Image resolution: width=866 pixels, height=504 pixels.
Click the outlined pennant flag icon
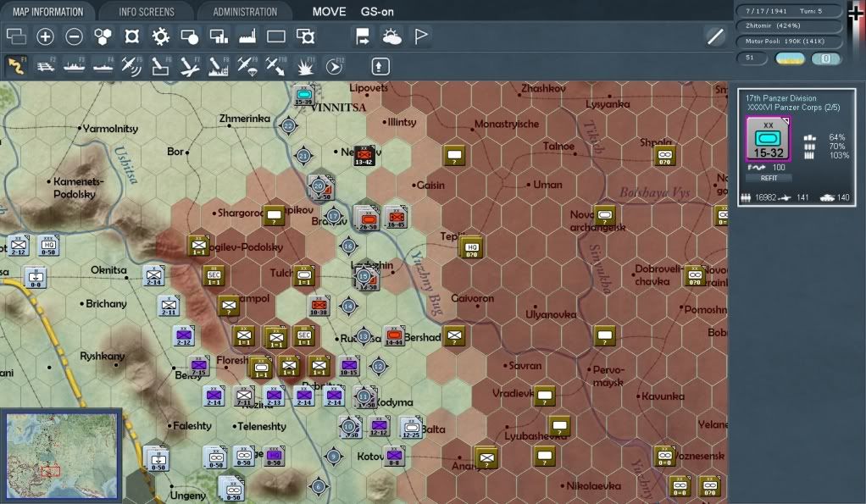click(x=421, y=36)
